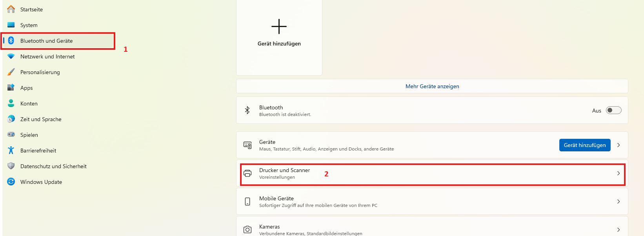Click the Windows Update refresh icon

(x=11, y=182)
